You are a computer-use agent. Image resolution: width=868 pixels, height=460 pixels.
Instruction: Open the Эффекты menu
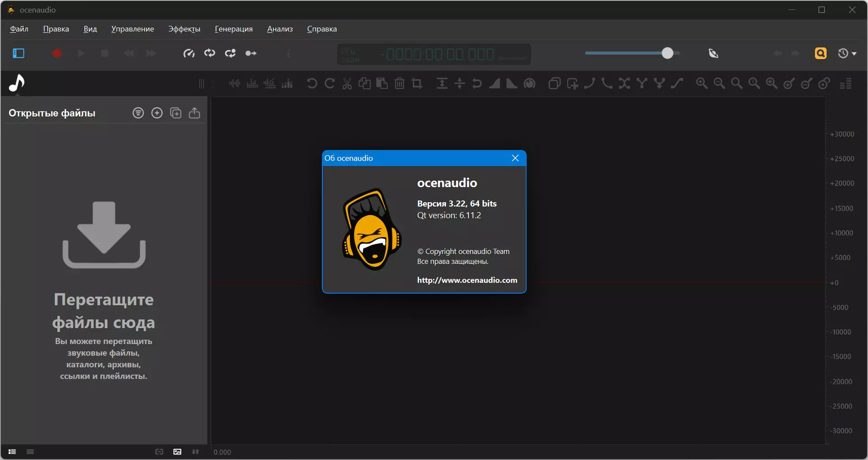[184, 29]
